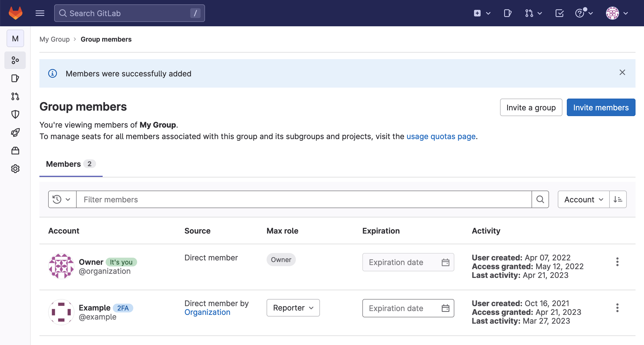
Task: Open the hamburger main menu
Action: coord(40,13)
